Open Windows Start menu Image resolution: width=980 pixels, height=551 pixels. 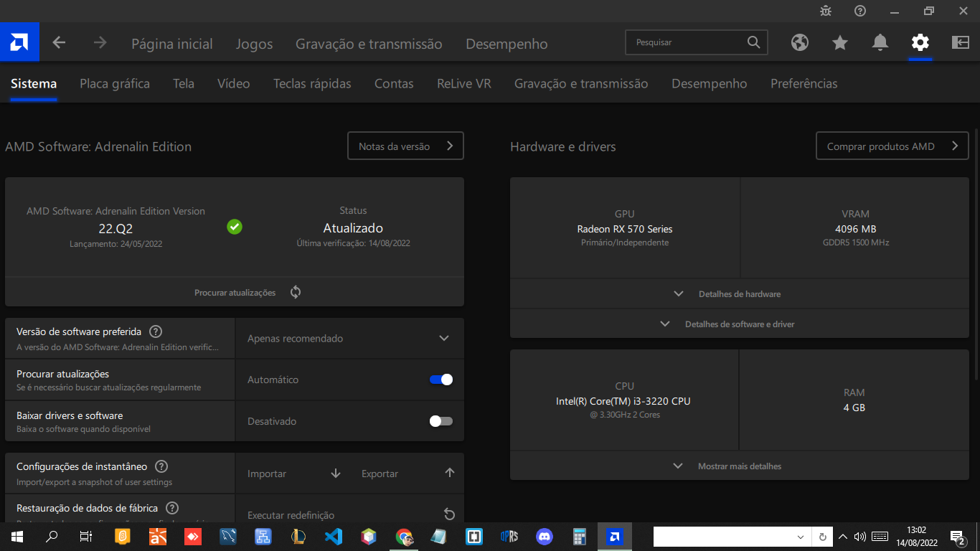click(x=17, y=536)
